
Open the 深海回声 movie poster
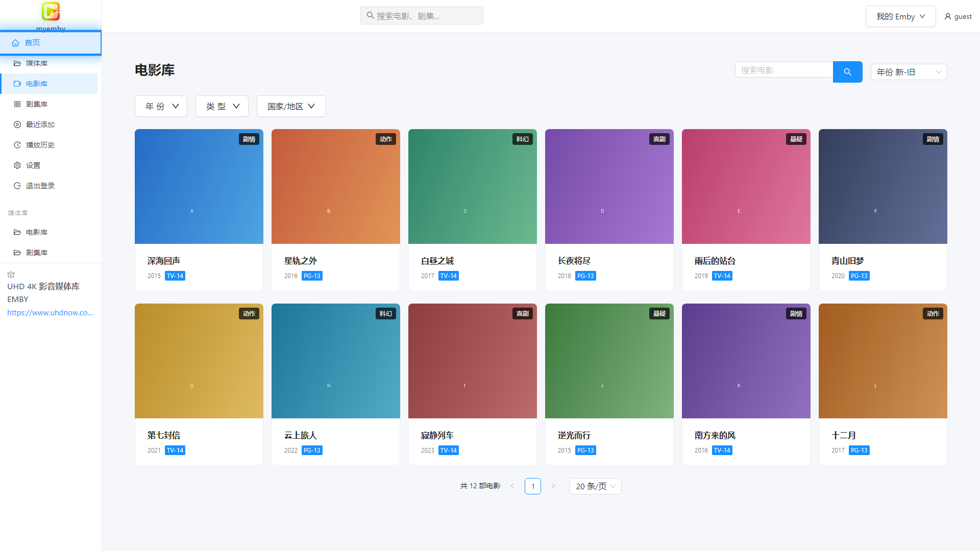tap(199, 186)
